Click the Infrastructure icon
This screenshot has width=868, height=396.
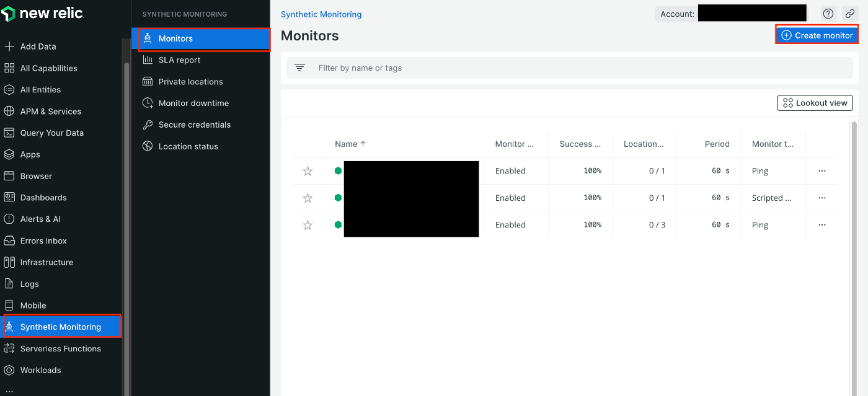pos(9,262)
